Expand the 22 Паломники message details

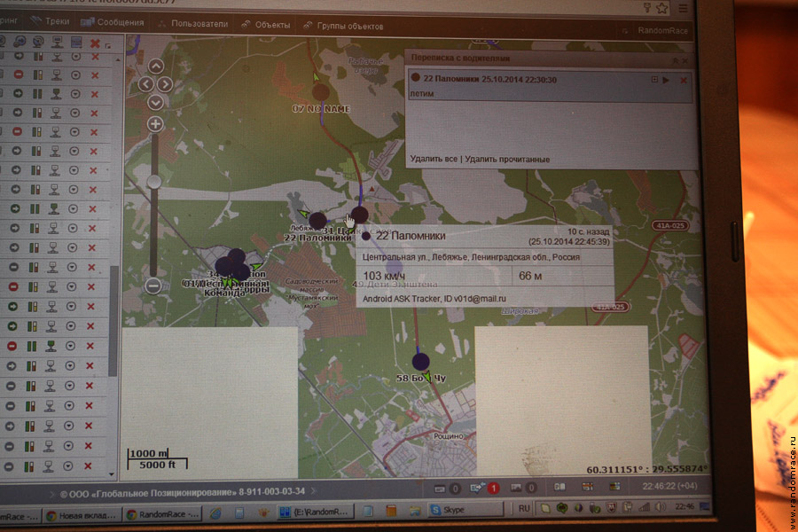tap(654, 80)
